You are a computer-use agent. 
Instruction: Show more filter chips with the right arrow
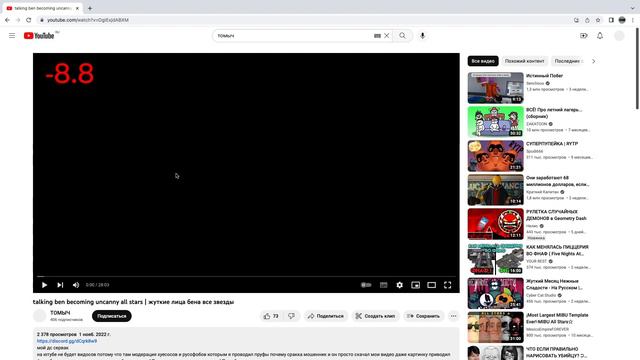[x=593, y=61]
